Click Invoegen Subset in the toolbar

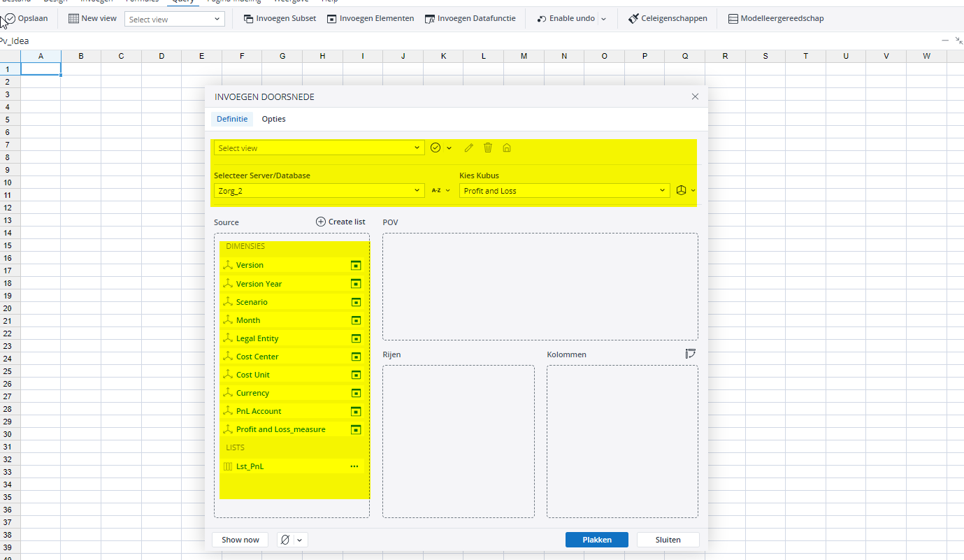point(280,18)
